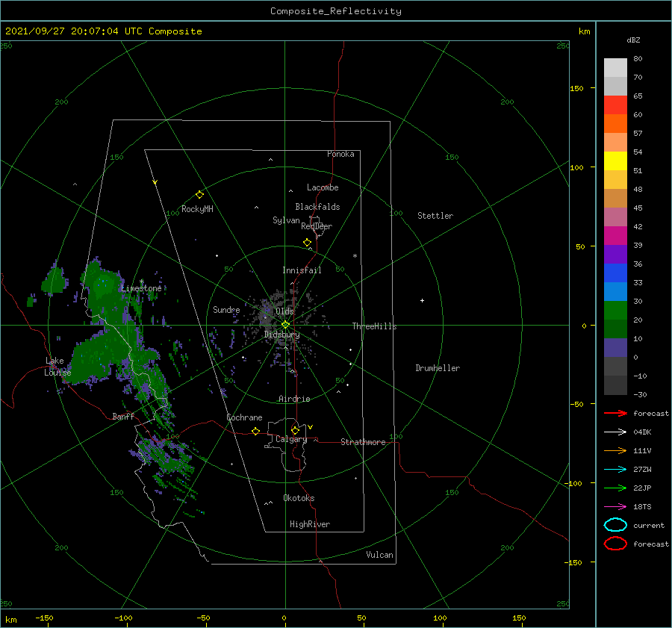Click the 'Calgary' city label
Viewport: 672px width, 628px height.
click(291, 439)
